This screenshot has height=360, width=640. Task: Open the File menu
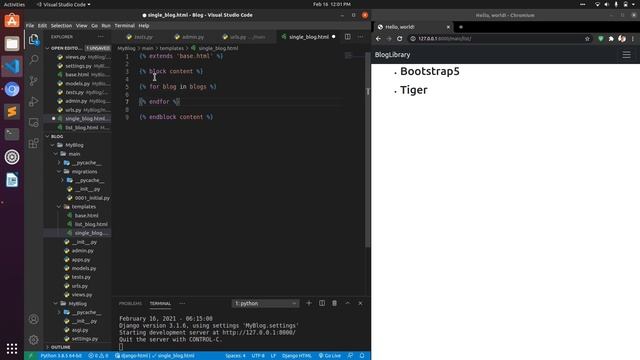point(30,25)
